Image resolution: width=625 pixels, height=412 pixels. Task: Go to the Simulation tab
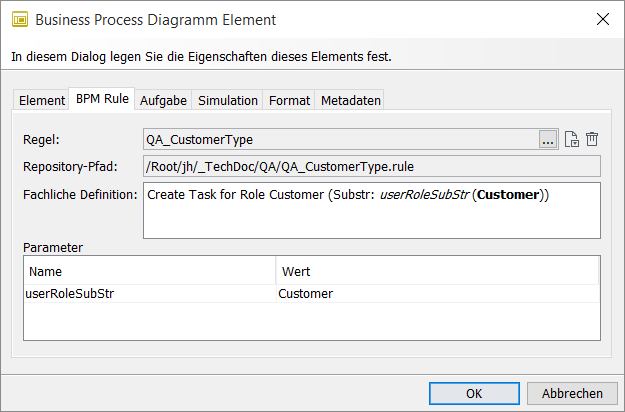[228, 101]
